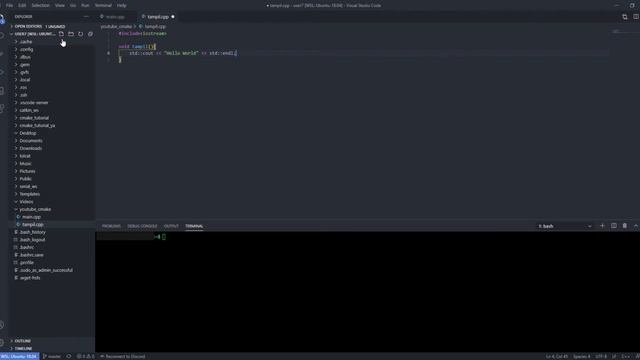Open the Run menu
The height and width of the screenshot is (360, 640).
[x=85, y=5]
